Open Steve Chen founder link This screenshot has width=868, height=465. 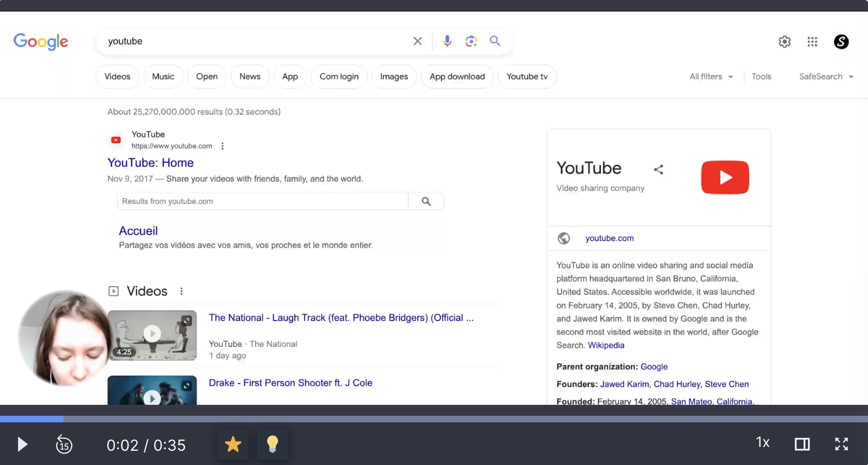coord(727,384)
